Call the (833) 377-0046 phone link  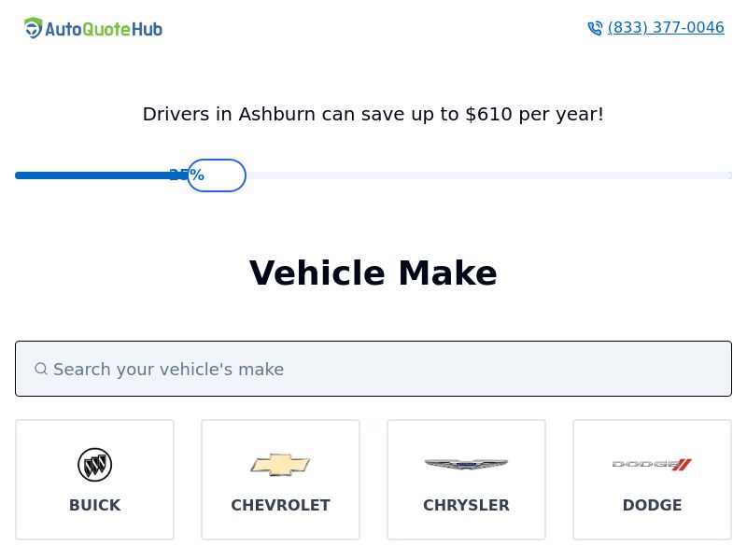coord(666,28)
